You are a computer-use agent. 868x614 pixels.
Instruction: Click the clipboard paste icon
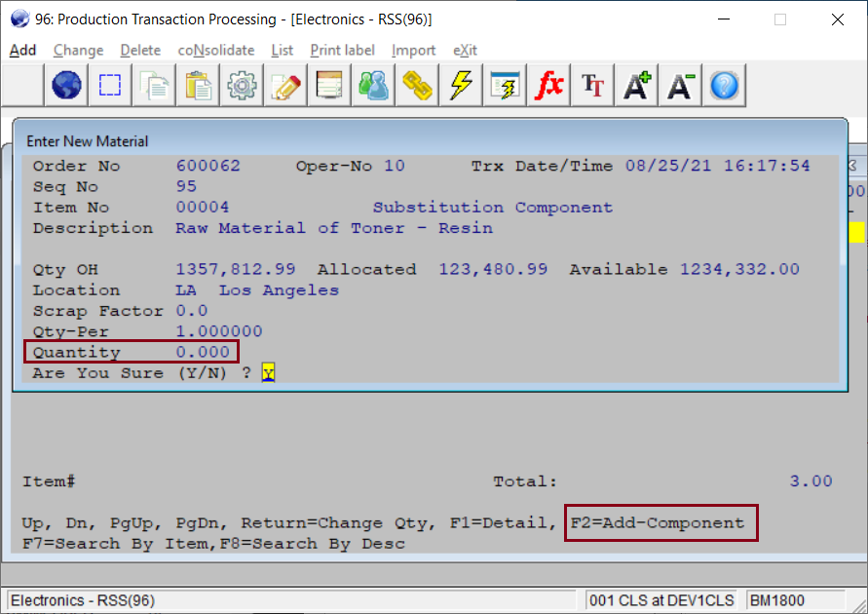(198, 85)
